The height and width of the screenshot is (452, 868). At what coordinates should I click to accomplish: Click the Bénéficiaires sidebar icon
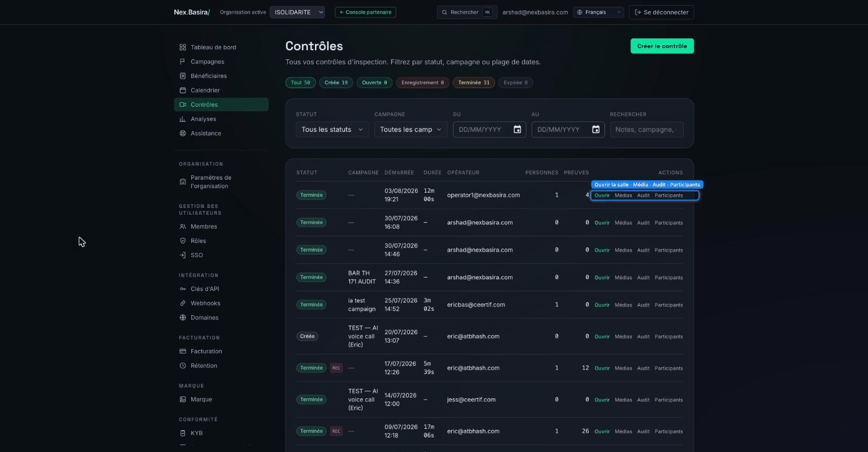click(183, 76)
